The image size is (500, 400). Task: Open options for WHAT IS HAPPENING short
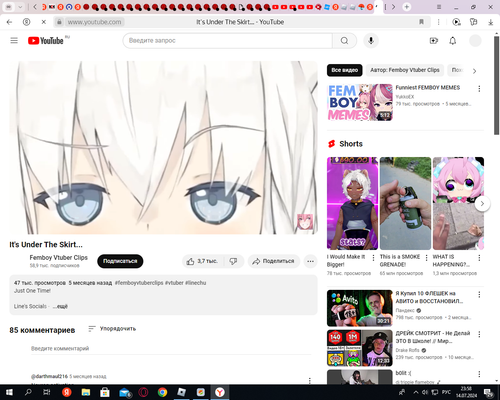click(479, 258)
